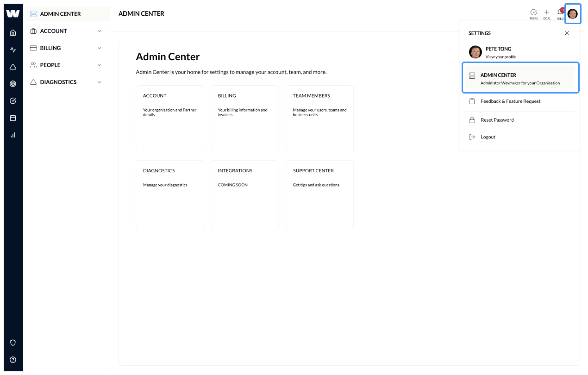Click the Billing card icon in sidebar
This screenshot has width=588, height=375.
[x=33, y=48]
